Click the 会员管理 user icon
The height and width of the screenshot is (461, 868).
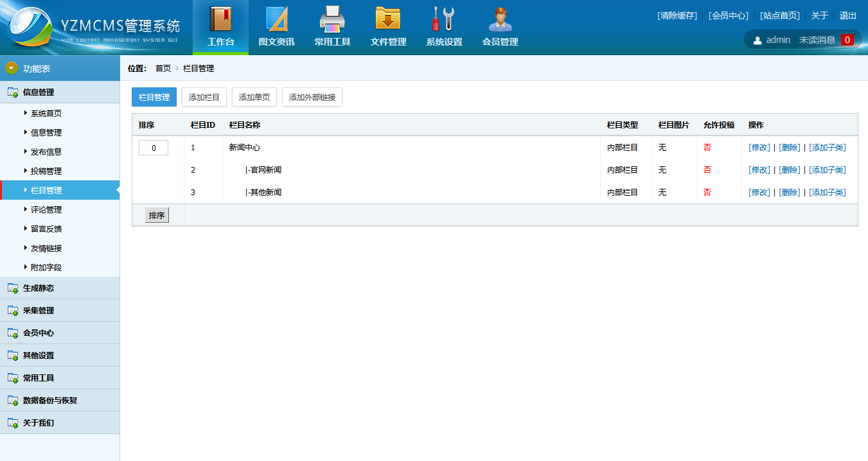[500, 19]
